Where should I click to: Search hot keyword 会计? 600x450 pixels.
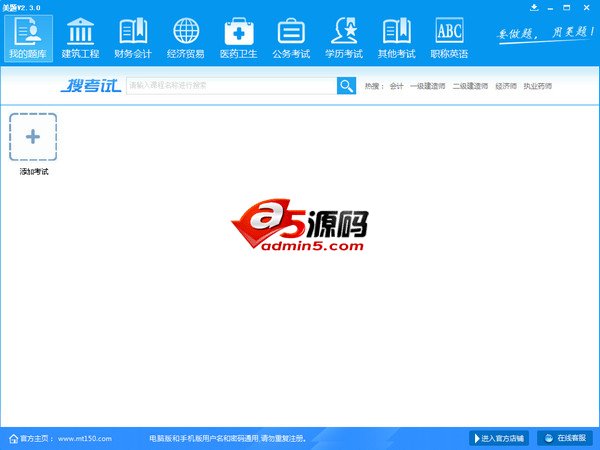[x=396, y=86]
